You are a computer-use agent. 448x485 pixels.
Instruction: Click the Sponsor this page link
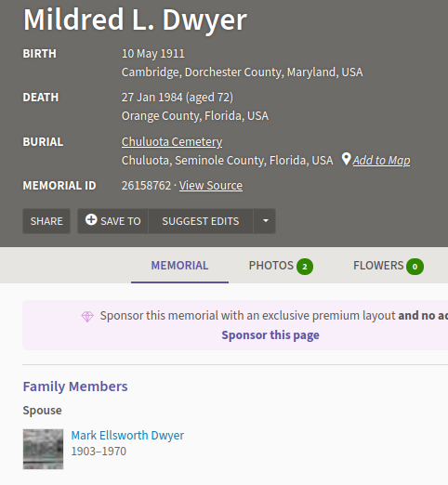(270, 335)
